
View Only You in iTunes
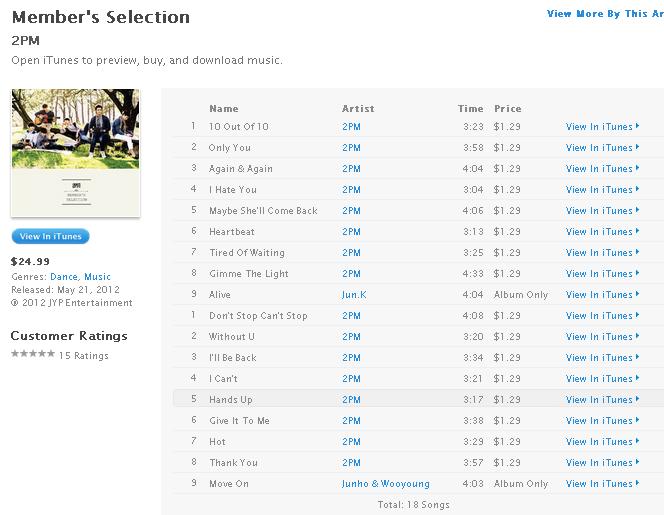coord(602,148)
